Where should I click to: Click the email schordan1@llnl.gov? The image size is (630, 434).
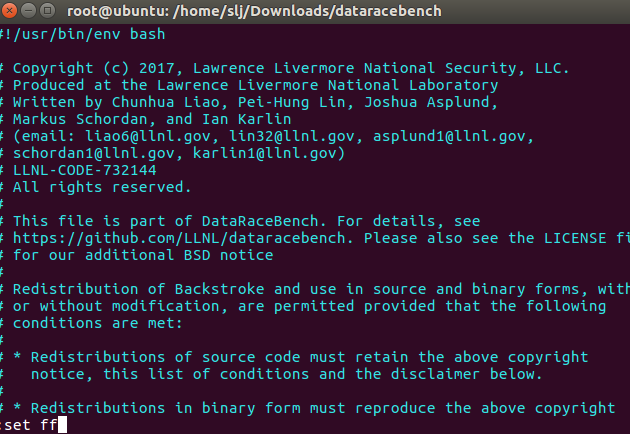pos(94,154)
